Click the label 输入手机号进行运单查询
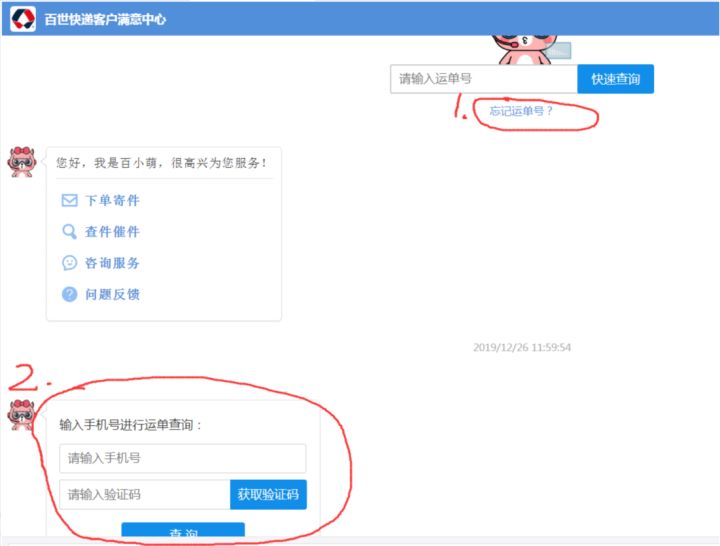This screenshot has width=720, height=546. coord(131,425)
